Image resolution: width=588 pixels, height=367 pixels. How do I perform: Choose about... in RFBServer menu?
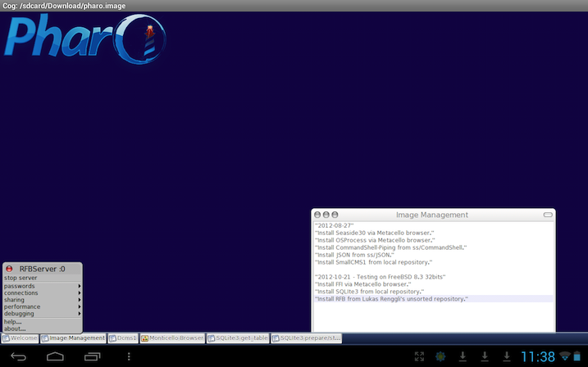42,328
